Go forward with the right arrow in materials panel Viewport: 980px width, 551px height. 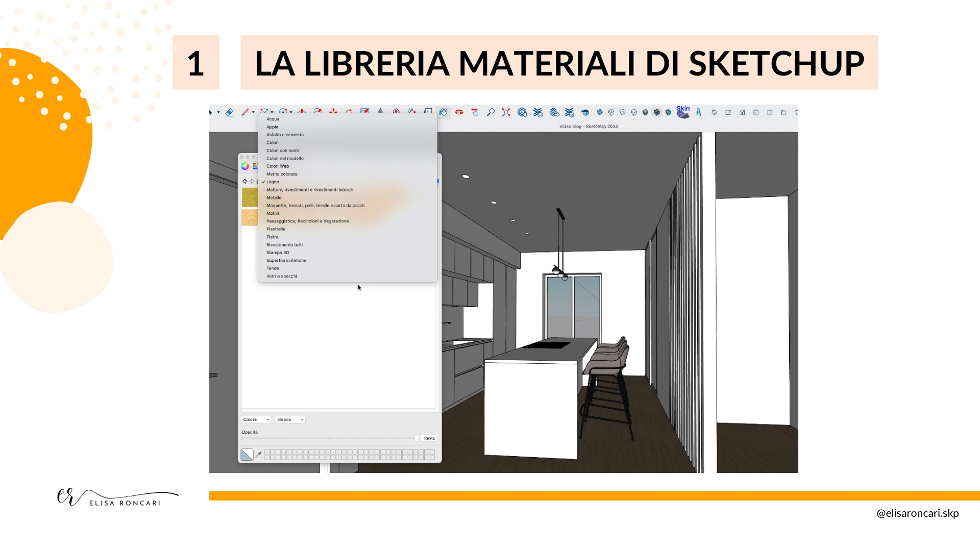pyautogui.click(x=252, y=181)
